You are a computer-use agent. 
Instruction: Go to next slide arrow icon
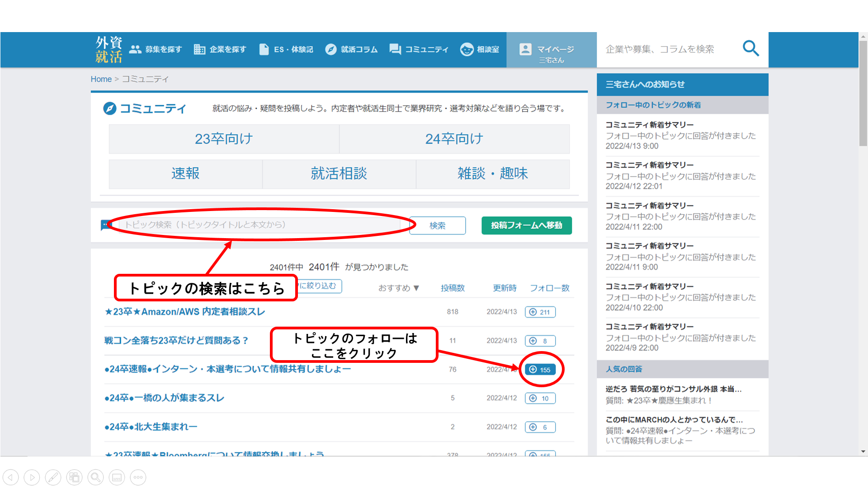click(x=32, y=477)
